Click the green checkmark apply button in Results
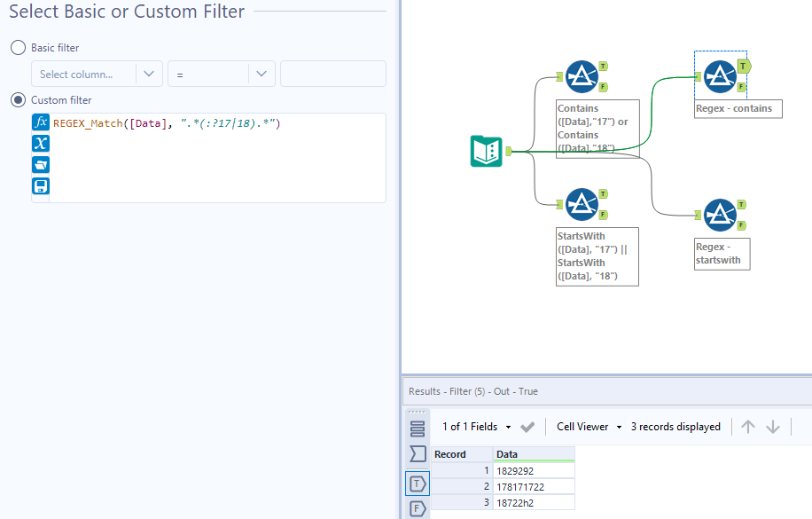This screenshot has height=519, width=812. 527,427
